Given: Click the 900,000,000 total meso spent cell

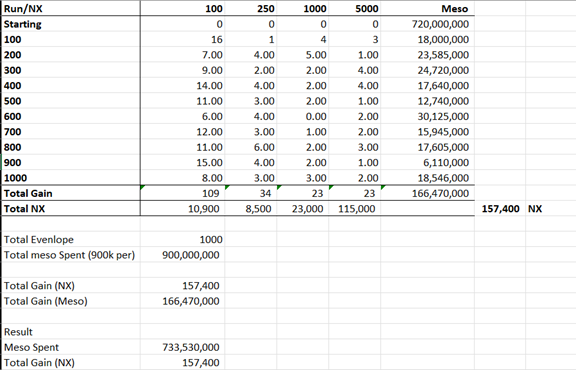Looking at the screenshot, I should pyautogui.click(x=183, y=255).
